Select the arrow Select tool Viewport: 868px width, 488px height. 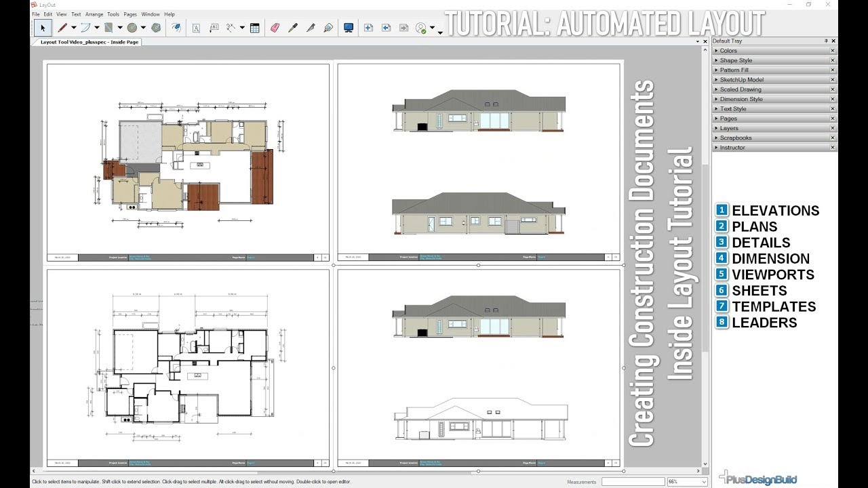click(43, 28)
